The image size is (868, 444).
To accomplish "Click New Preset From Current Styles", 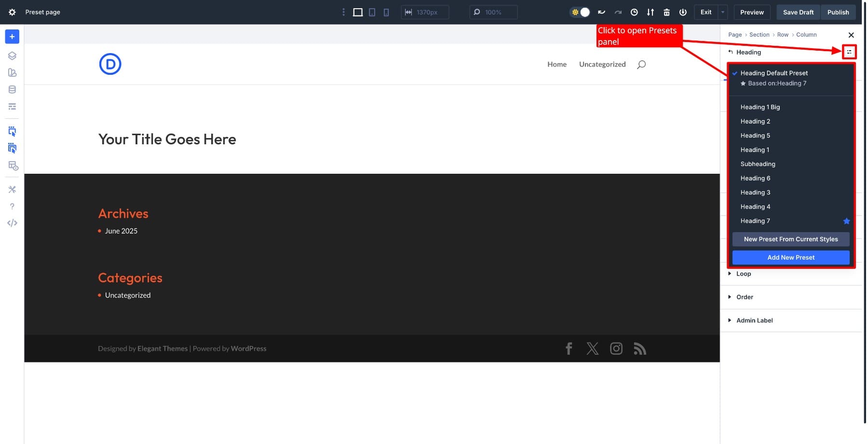I will pos(790,239).
